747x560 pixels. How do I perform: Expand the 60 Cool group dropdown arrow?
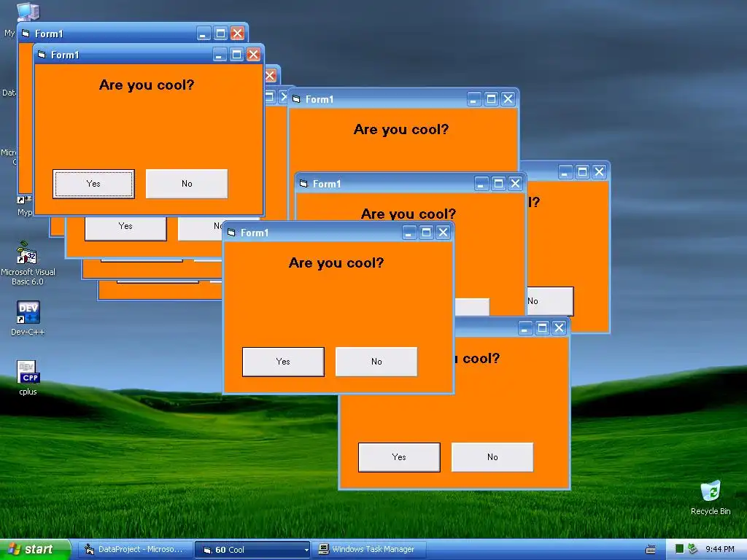[306, 550]
